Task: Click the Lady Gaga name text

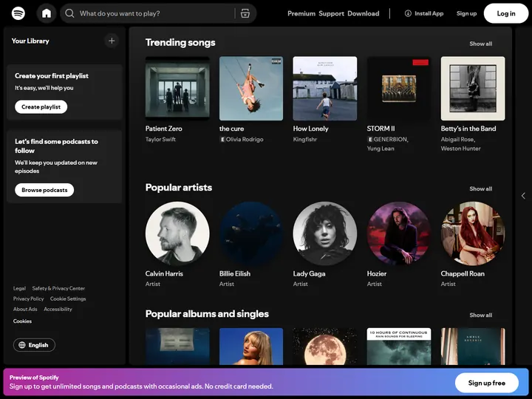Action: pos(310,273)
